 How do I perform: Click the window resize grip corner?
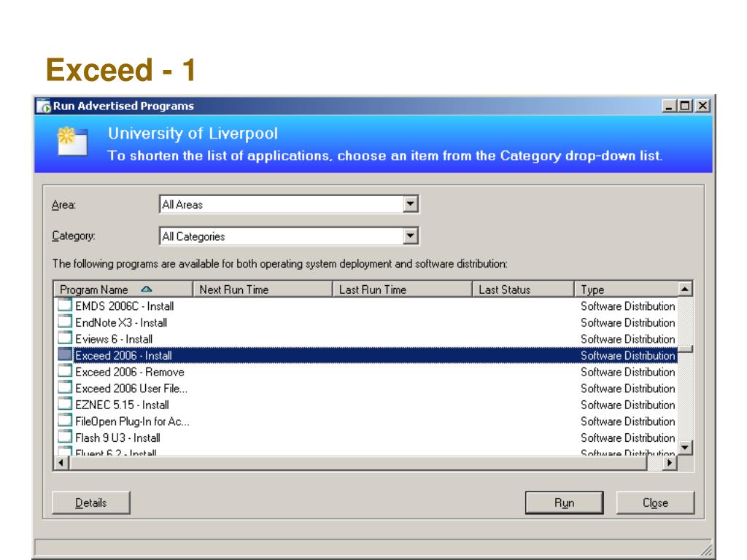click(x=707, y=551)
